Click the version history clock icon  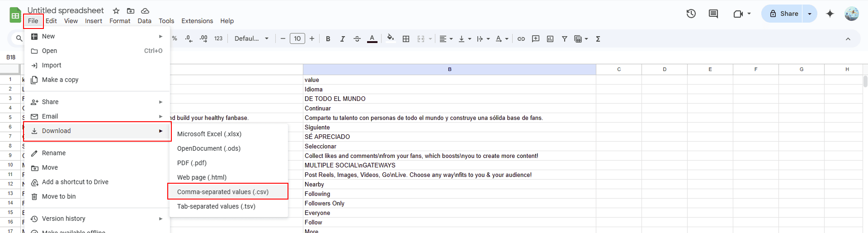[x=691, y=14]
